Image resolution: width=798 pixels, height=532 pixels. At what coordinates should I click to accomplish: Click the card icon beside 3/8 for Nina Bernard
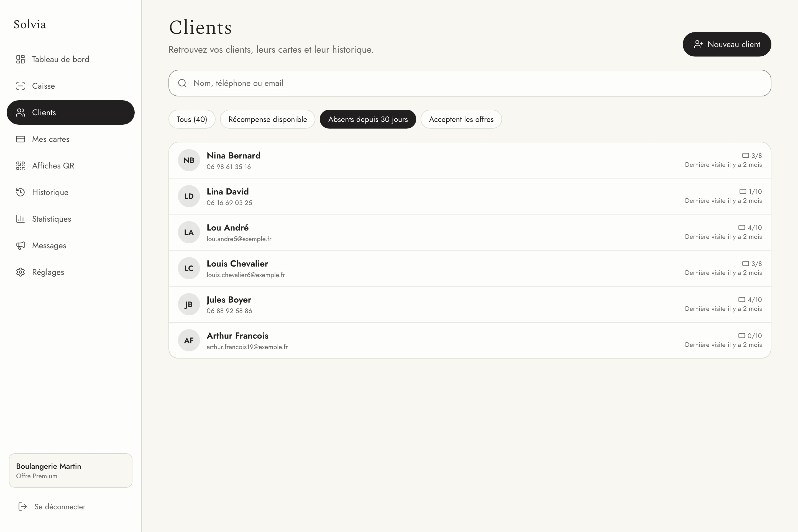pos(745,155)
